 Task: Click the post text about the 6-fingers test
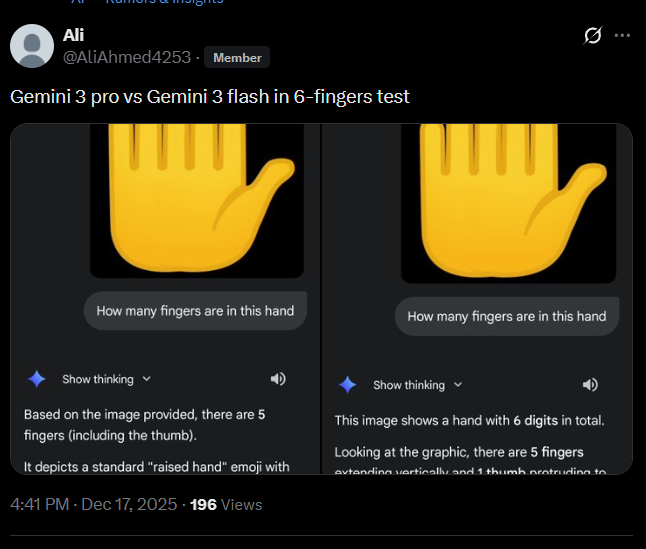click(210, 97)
